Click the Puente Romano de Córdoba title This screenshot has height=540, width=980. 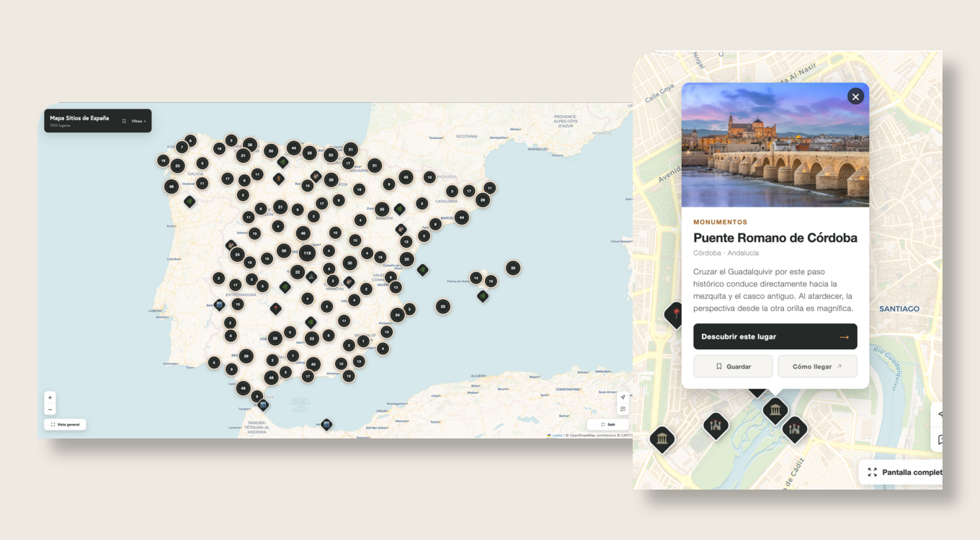(775, 238)
